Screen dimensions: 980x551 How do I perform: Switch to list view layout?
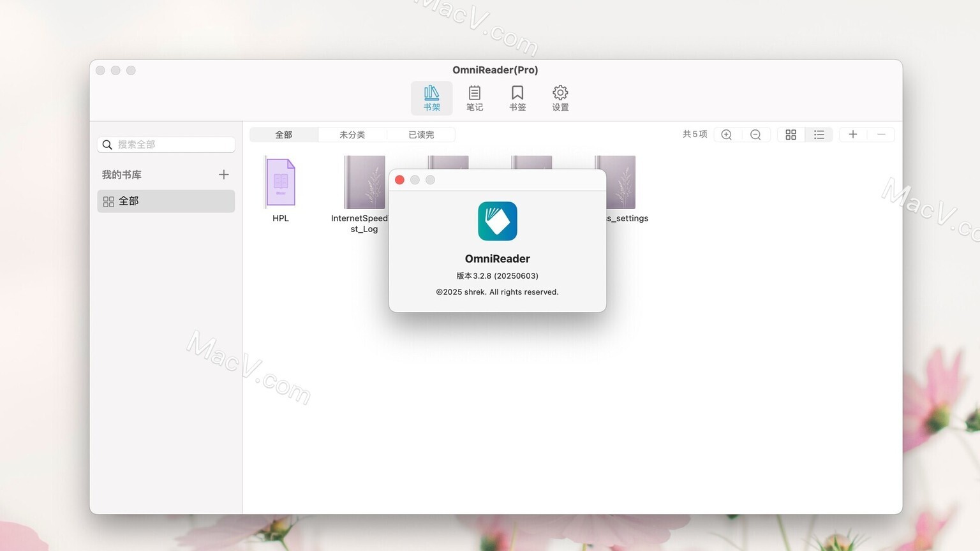click(819, 135)
